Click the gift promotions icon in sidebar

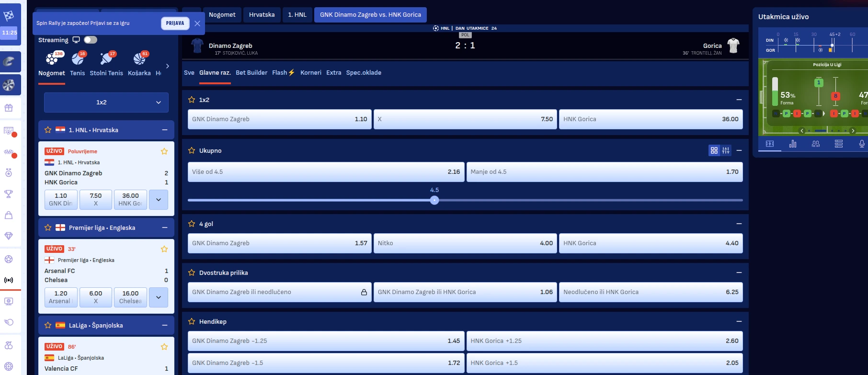(x=9, y=108)
